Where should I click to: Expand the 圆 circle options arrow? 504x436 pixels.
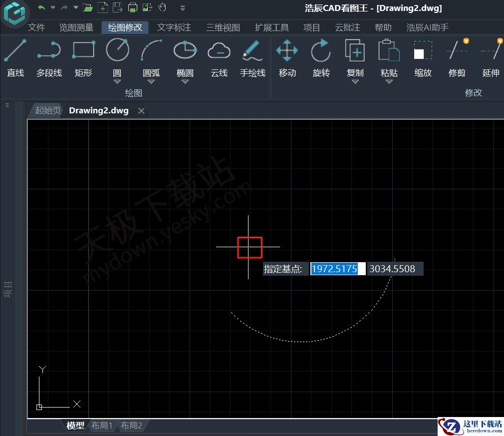pos(117,82)
